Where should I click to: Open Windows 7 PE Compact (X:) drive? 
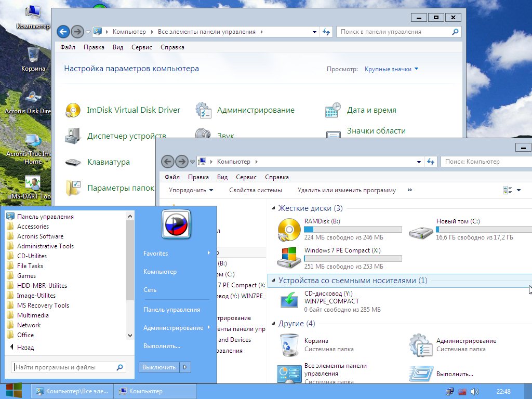289,258
